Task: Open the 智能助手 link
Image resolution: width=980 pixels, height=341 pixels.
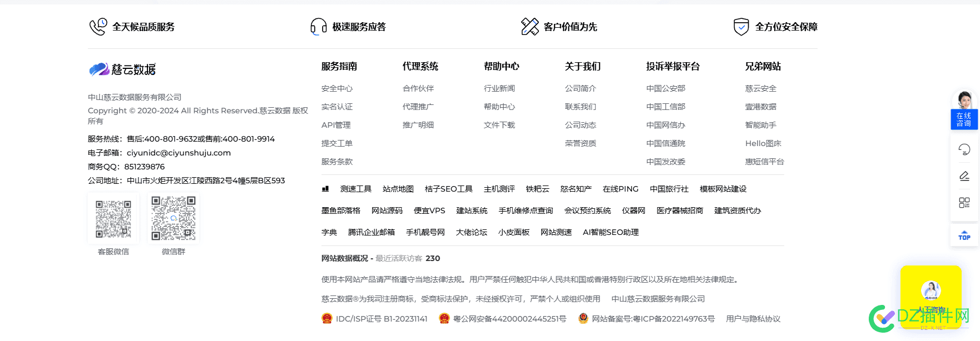Action: (761, 125)
